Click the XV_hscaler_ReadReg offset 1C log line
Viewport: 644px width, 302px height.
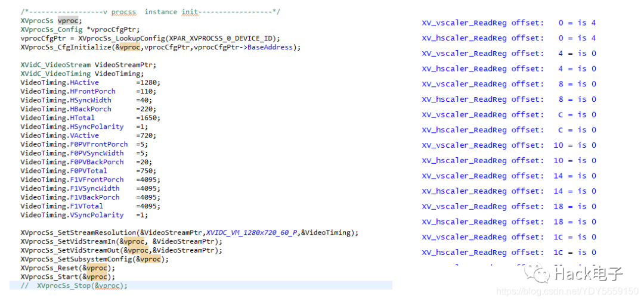(x=509, y=253)
